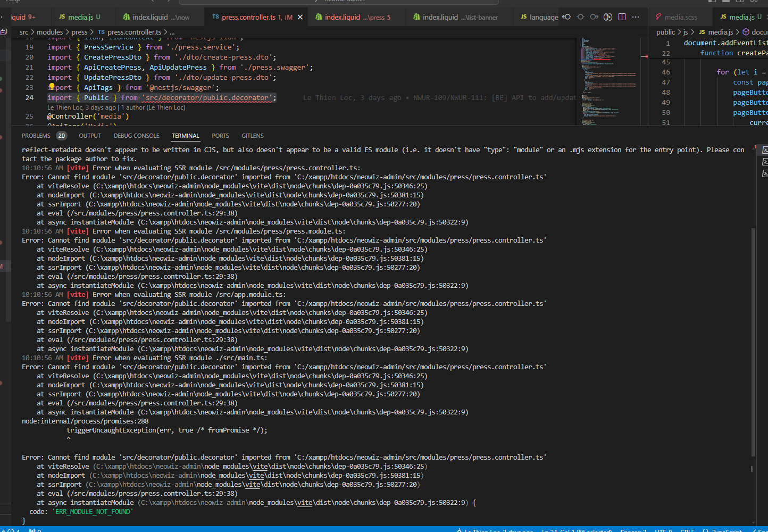768x532 pixels.
Task: Open the GitLens circular toolbar icon
Action: (x=608, y=17)
